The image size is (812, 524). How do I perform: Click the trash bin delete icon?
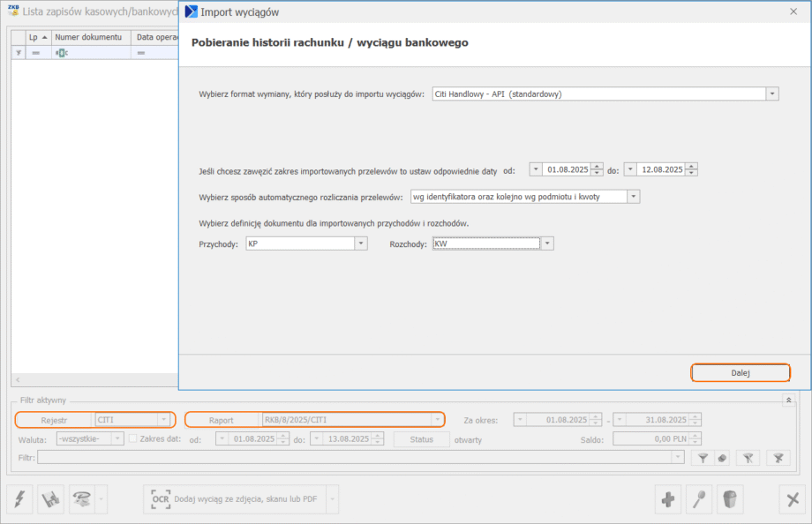[x=729, y=500]
